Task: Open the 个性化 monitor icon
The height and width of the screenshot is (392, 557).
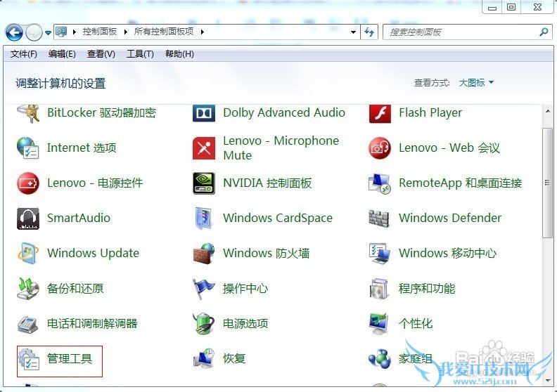Action: click(379, 324)
